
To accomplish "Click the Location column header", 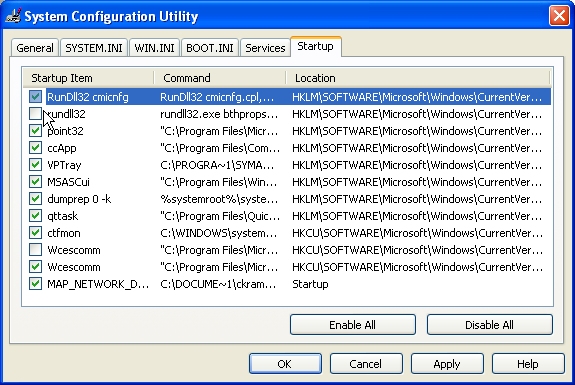I will point(418,78).
